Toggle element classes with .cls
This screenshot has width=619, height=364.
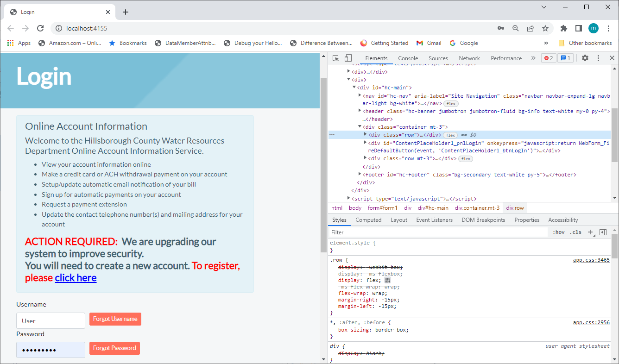pos(575,232)
